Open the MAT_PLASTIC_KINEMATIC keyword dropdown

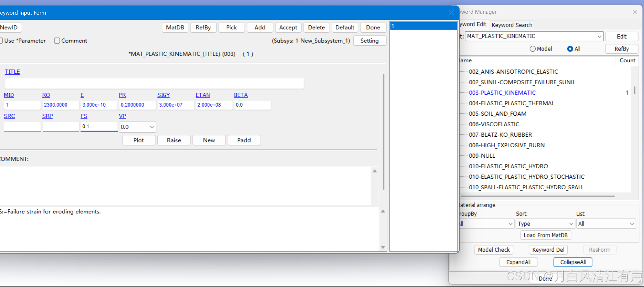[534, 36]
